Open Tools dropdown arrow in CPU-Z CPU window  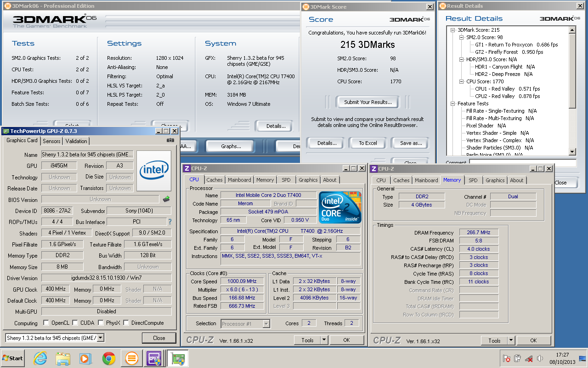[x=323, y=340]
